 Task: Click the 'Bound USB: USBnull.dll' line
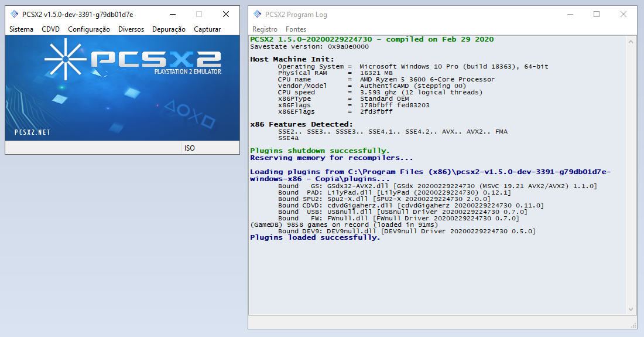(403, 212)
